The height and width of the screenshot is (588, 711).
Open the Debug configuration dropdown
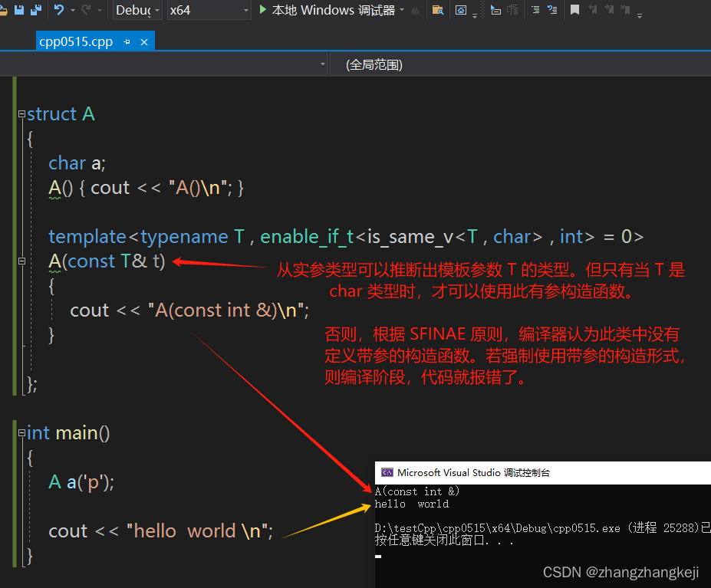pyautogui.click(x=137, y=10)
